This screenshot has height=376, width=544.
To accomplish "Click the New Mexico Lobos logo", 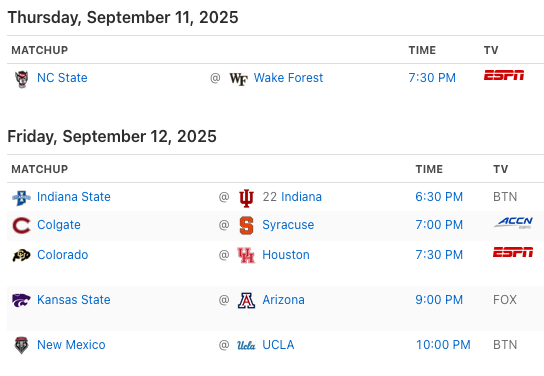I will click(x=21, y=345).
